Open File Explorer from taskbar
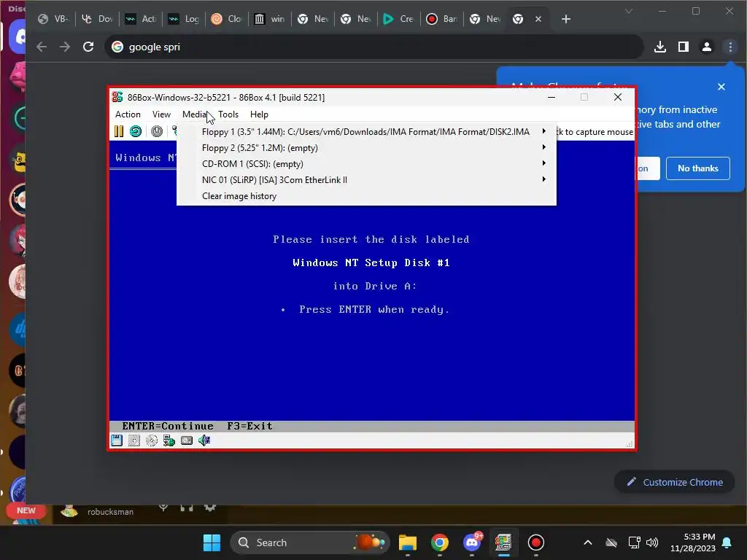The image size is (747, 560). tap(407, 542)
